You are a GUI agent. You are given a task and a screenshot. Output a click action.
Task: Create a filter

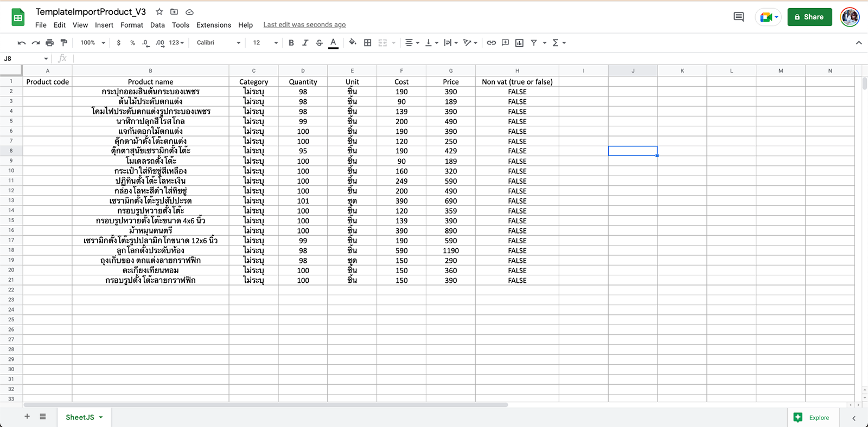(x=534, y=43)
